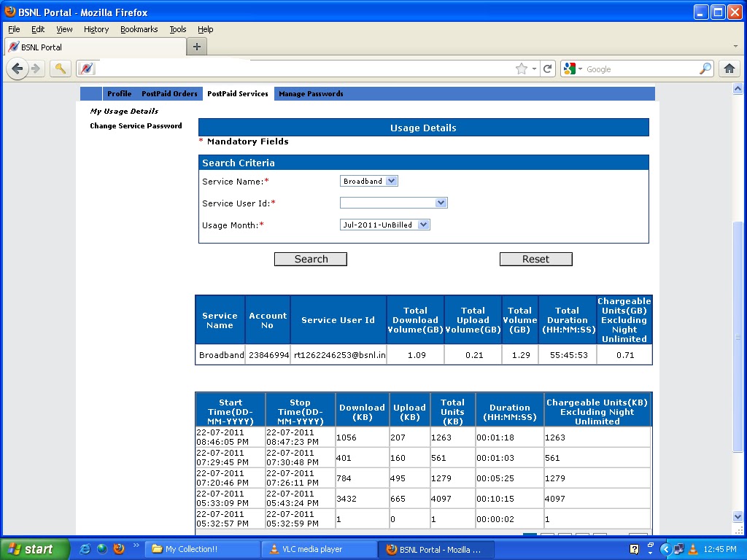Open the Tools menu
This screenshot has height=560, width=747.
178,29
